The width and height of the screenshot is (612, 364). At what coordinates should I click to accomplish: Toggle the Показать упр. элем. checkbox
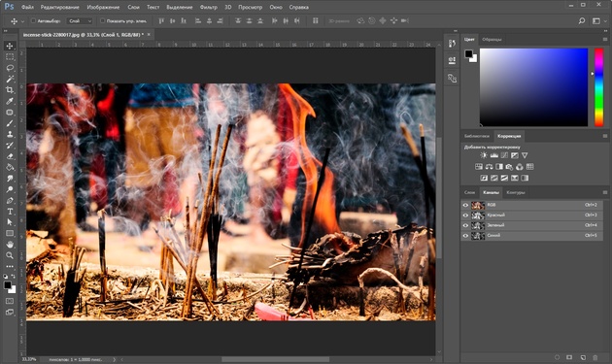click(x=102, y=20)
